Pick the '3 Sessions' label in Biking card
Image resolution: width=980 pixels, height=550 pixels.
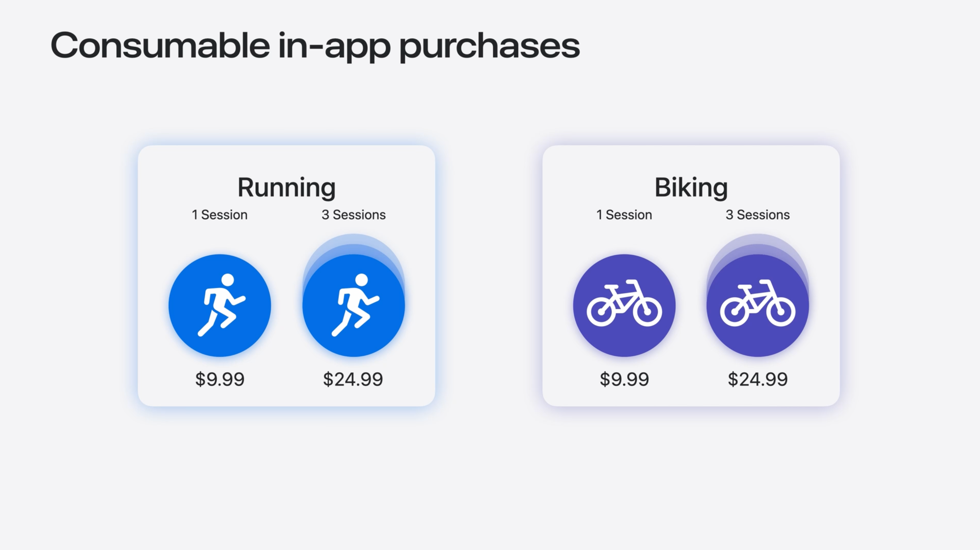pos(758,215)
